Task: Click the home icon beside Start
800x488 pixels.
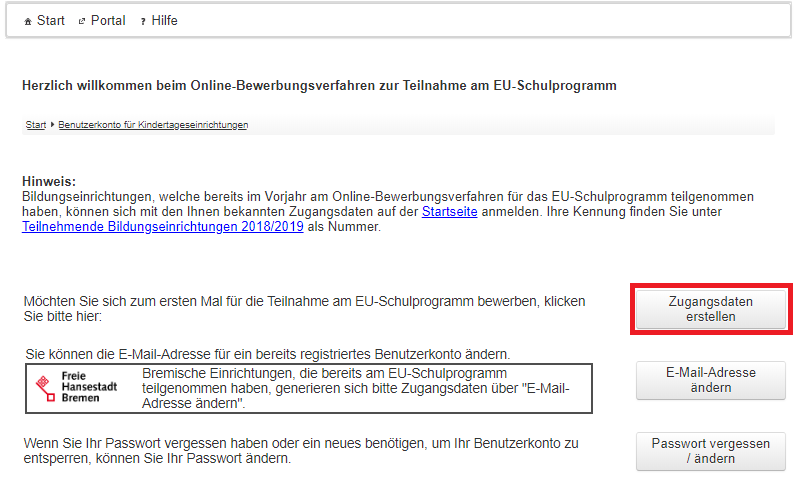Action: point(28,21)
